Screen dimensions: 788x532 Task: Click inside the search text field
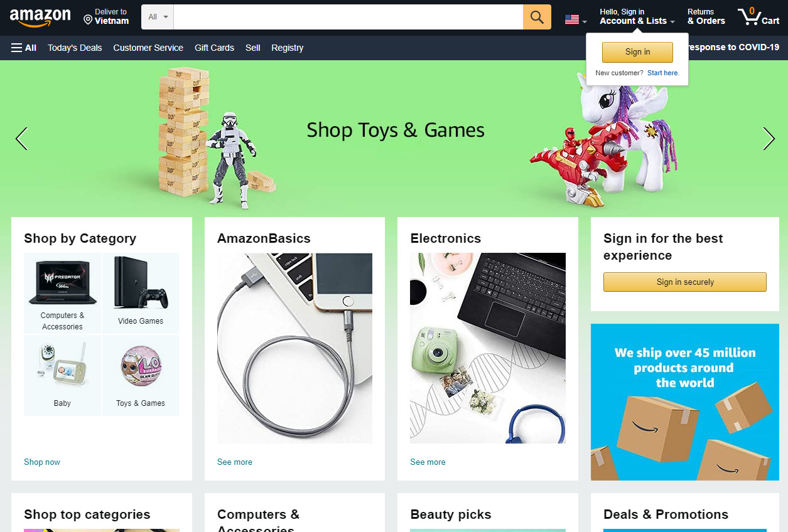click(x=348, y=17)
